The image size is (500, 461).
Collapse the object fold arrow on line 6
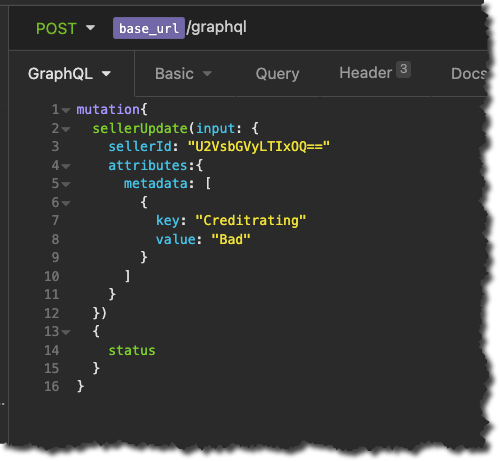pyautogui.click(x=66, y=203)
